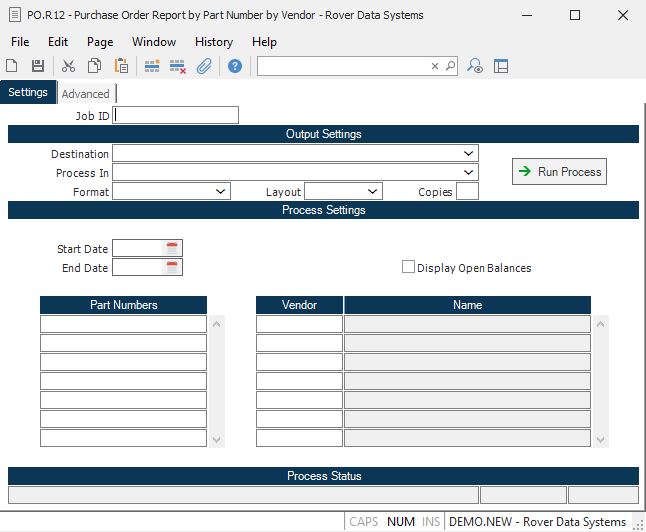Click the Cut scissors icon
The width and height of the screenshot is (646, 532).
tap(68, 66)
